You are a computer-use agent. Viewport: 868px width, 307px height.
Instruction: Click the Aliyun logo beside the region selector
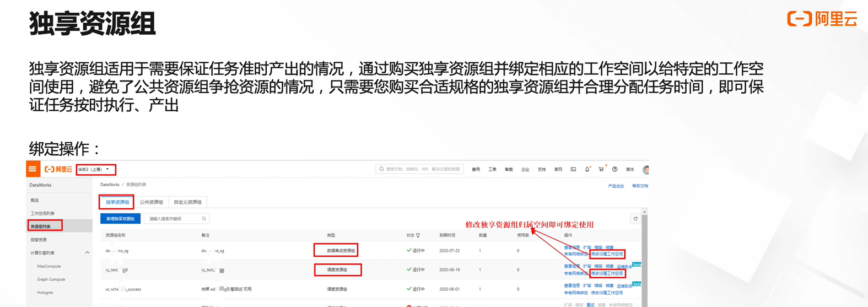58,169
